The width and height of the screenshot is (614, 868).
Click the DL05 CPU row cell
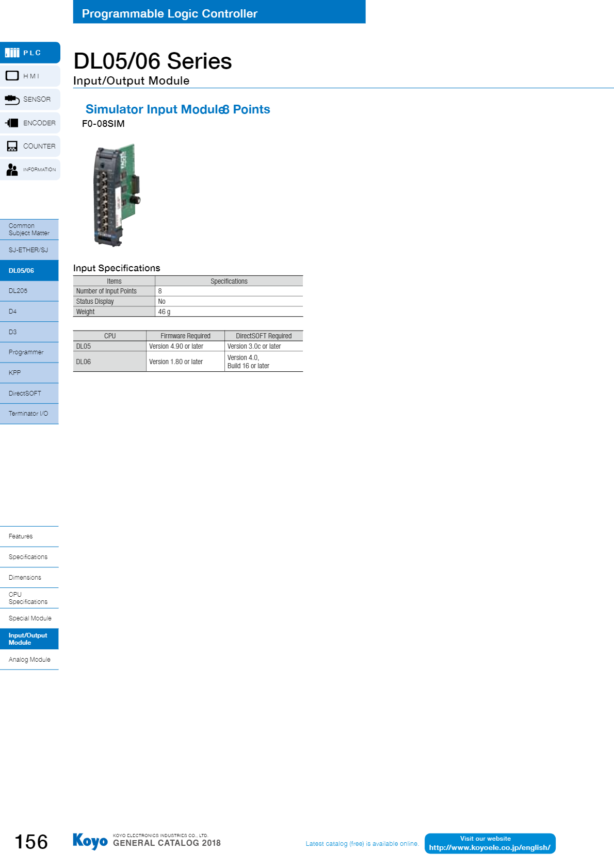[x=110, y=347]
